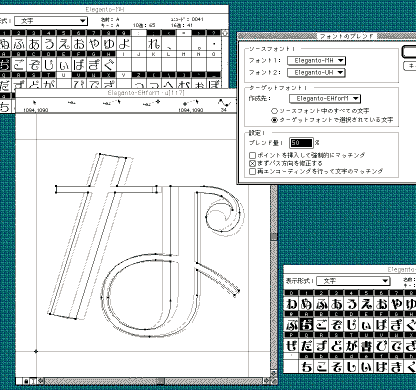The width and height of the screenshot is (416, 390).
Task: Click the blend dialog's top right button
Action: click(x=409, y=52)
